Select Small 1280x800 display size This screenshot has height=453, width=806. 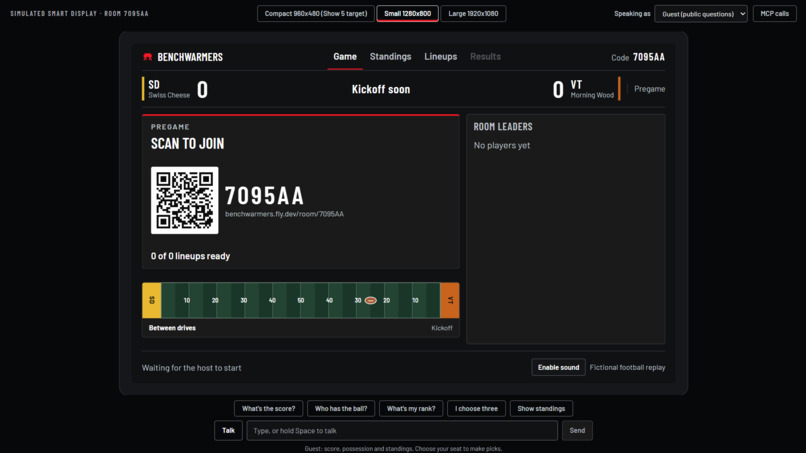click(408, 13)
